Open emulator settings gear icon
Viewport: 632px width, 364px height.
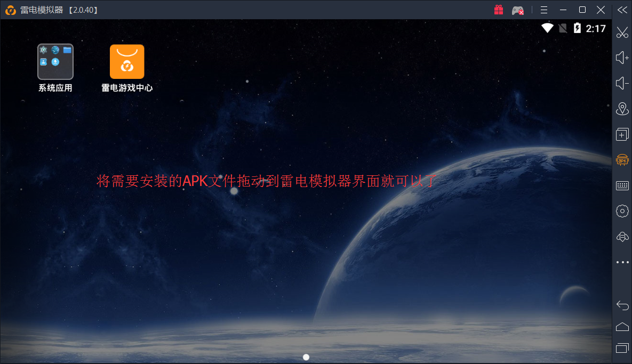click(x=622, y=211)
